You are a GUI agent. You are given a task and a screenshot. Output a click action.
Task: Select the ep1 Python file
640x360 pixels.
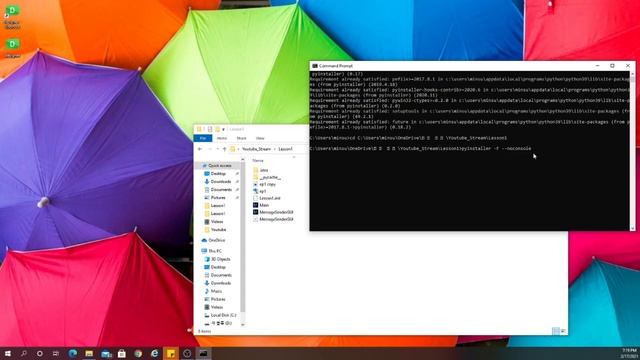tap(262, 191)
